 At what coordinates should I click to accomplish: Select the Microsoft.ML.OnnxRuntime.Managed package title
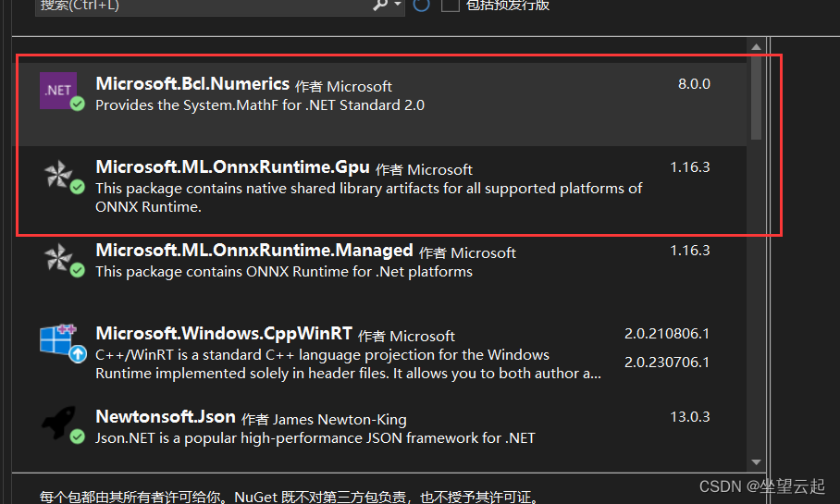tap(253, 251)
